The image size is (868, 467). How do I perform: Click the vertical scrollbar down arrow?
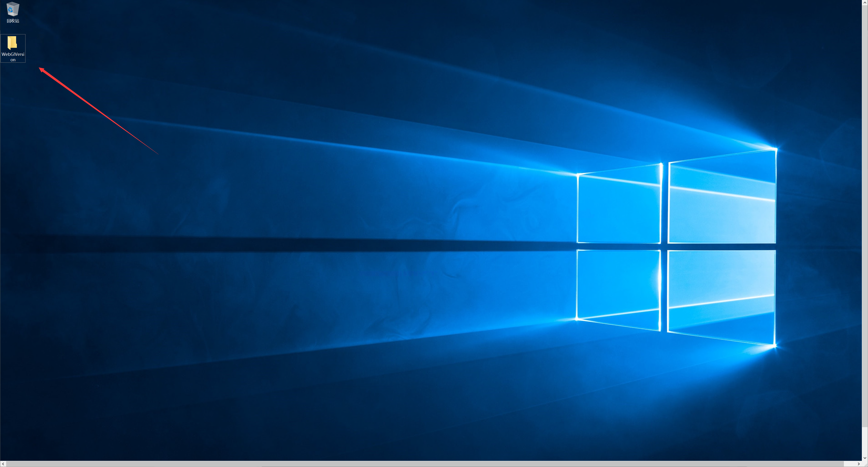(865, 458)
